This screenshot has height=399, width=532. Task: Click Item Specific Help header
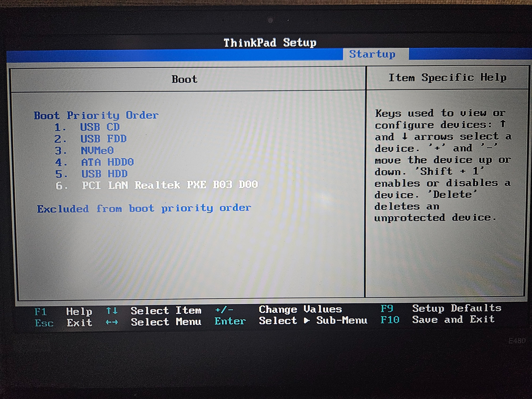(447, 78)
